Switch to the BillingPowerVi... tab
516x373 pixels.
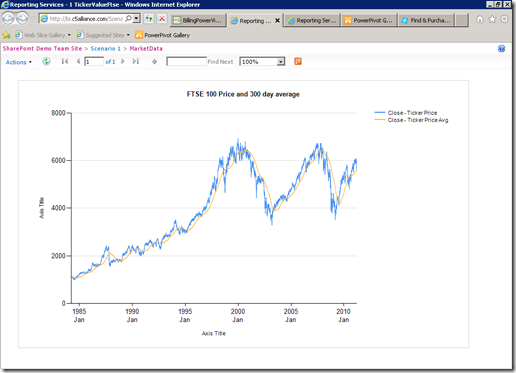pos(199,20)
